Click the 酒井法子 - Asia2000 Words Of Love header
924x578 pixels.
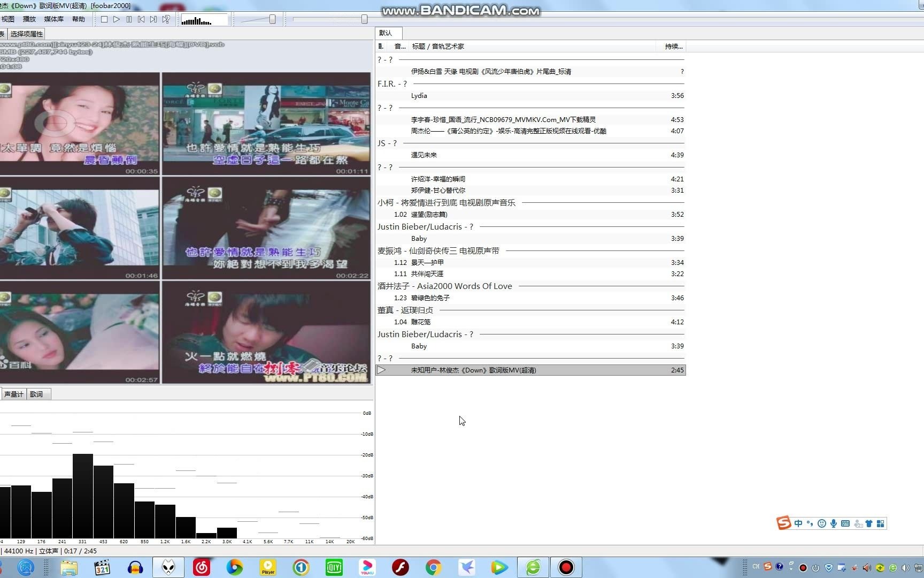coord(530,286)
